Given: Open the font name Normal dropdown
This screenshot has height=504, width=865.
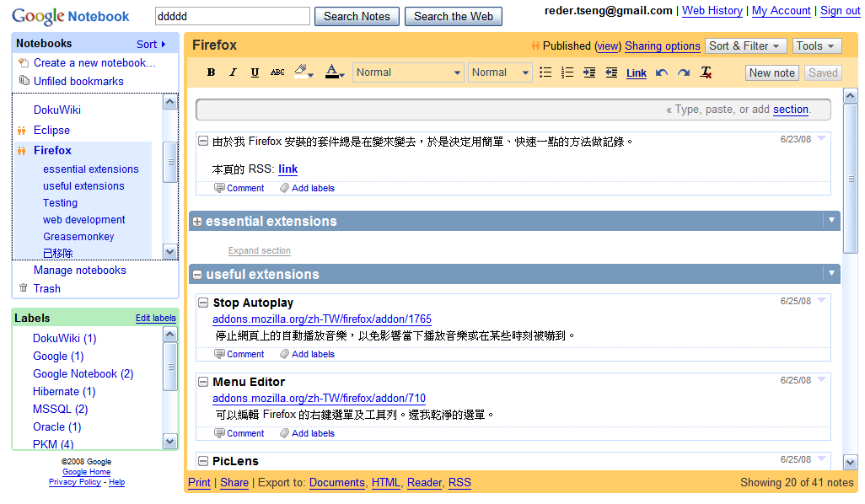Looking at the screenshot, I should pos(408,72).
